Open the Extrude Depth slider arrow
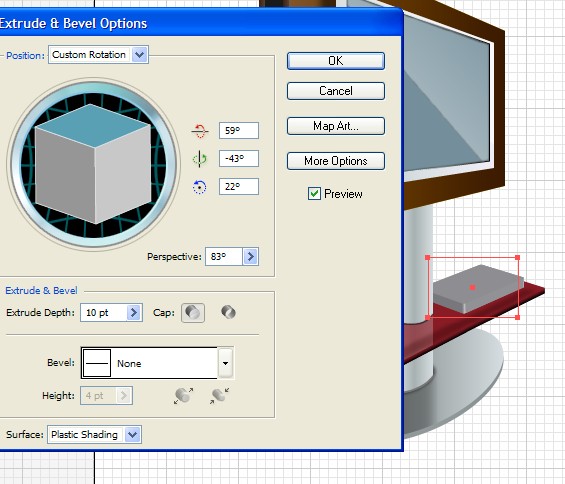565x484 pixels. (x=134, y=312)
